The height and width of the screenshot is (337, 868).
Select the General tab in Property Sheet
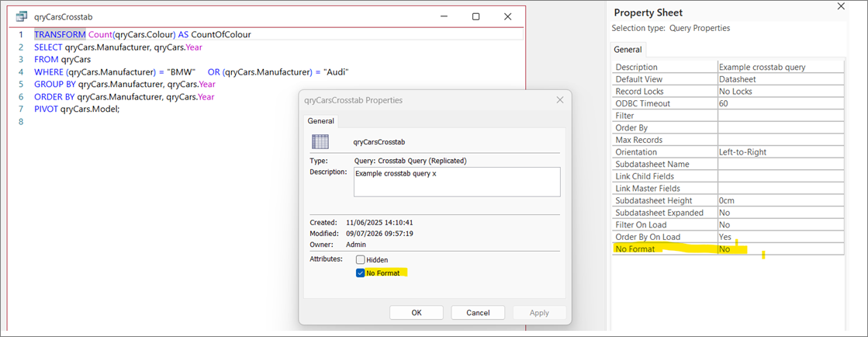click(628, 50)
